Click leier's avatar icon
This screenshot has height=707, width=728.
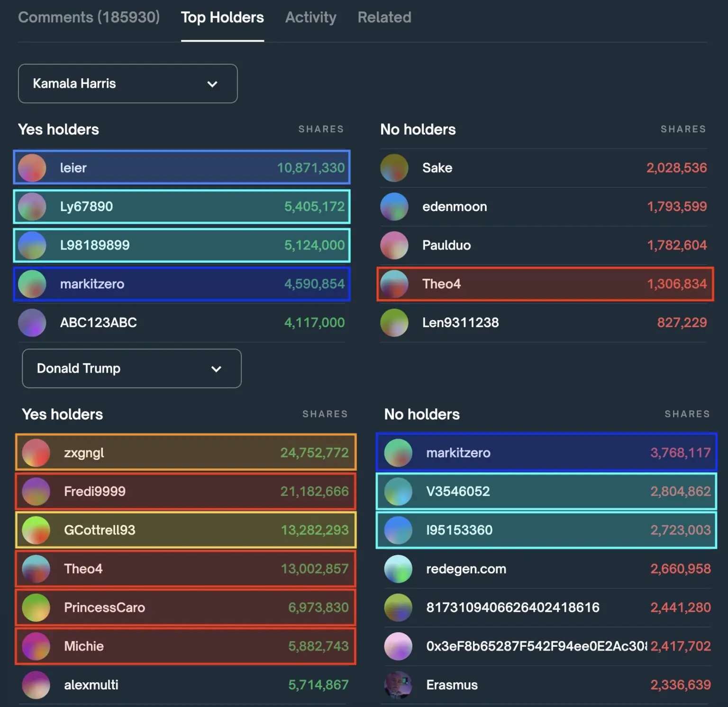coord(32,168)
